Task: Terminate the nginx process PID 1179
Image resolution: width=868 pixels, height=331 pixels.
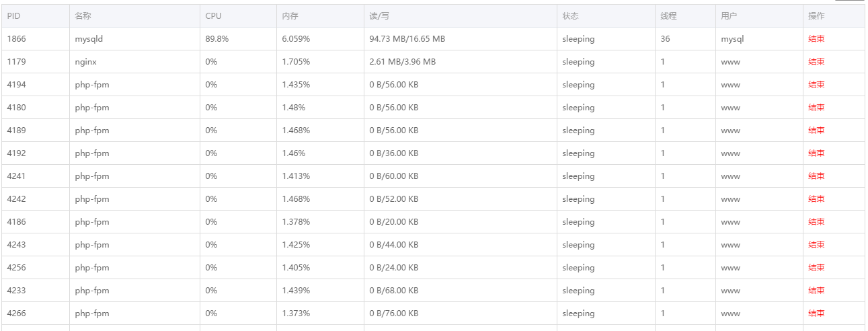Action: [x=816, y=62]
